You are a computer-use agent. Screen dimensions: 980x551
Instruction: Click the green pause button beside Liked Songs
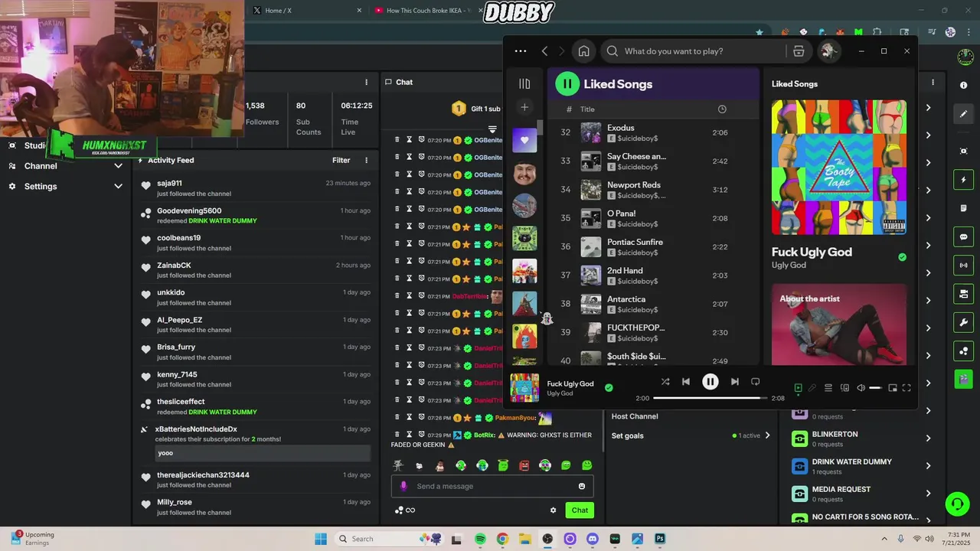point(567,84)
